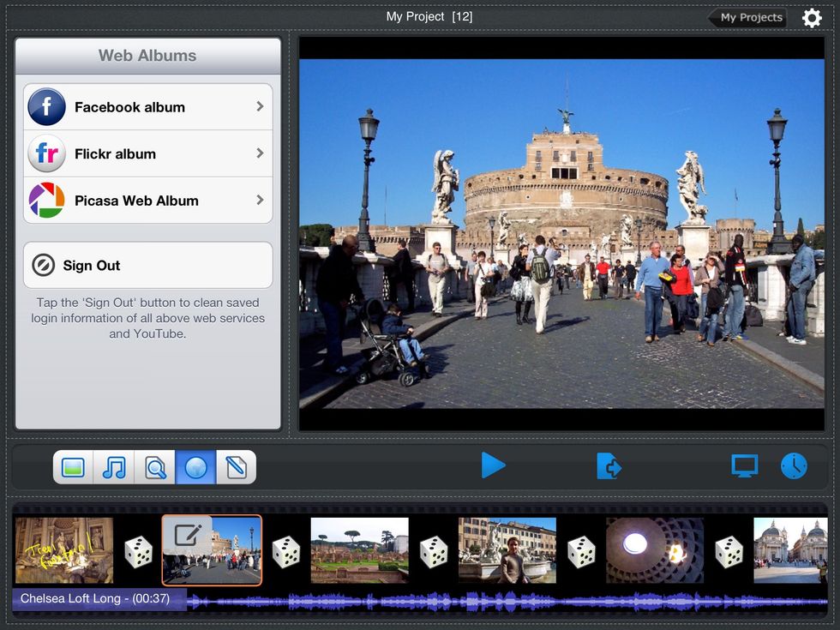This screenshot has height=630, width=840.
Task: Select the Pantheon dome slide thumbnail
Action: [x=654, y=551]
